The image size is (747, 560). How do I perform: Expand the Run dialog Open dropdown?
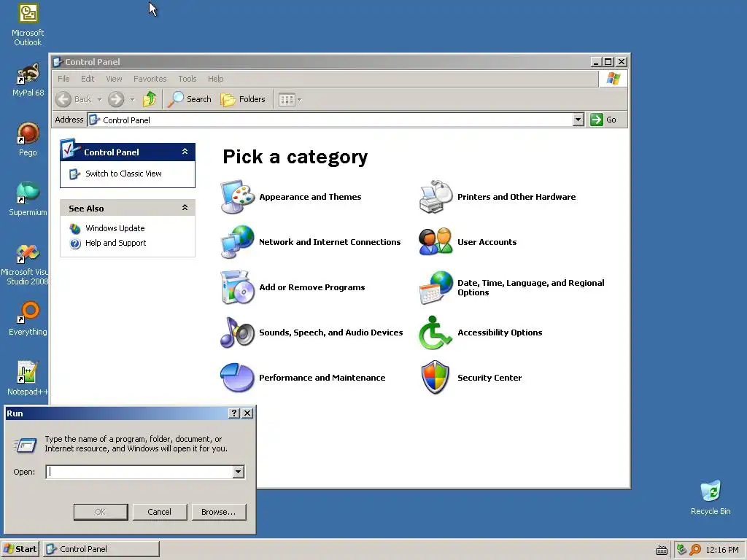(239, 472)
